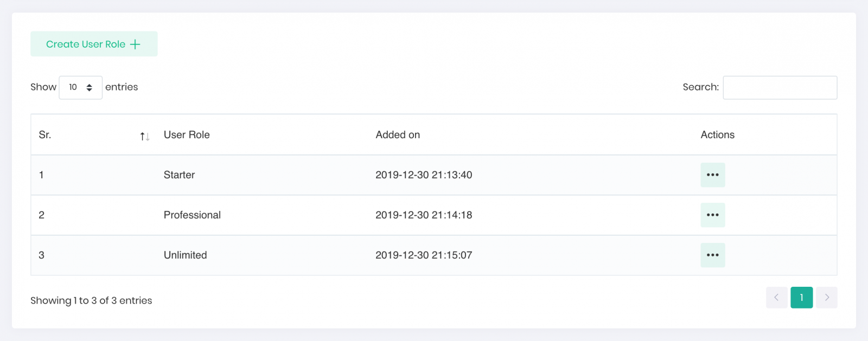Go to the next page with right chevron
Viewport: 868px width, 341px height.
pos(827,298)
